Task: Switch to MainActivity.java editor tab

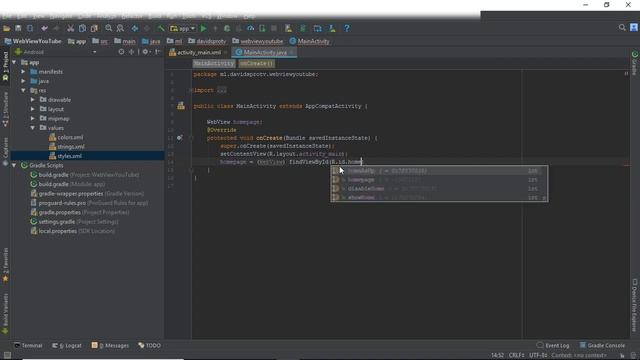Action: pos(264,52)
